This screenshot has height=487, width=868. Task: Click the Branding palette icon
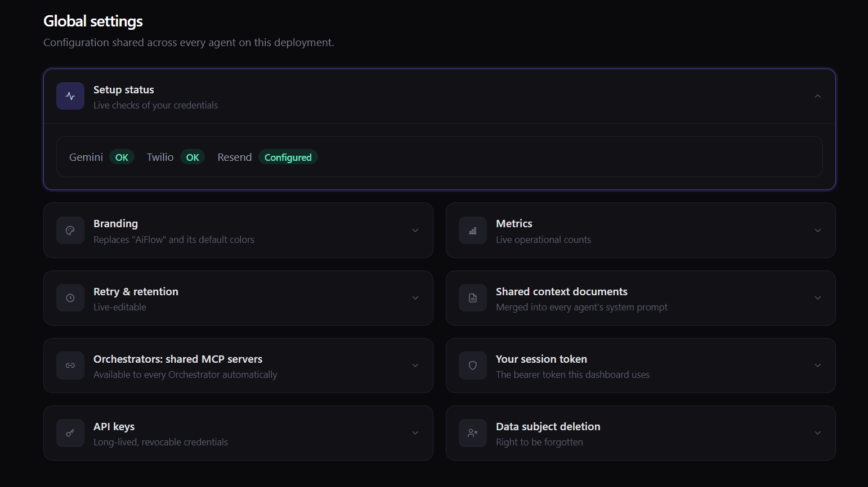pos(70,231)
